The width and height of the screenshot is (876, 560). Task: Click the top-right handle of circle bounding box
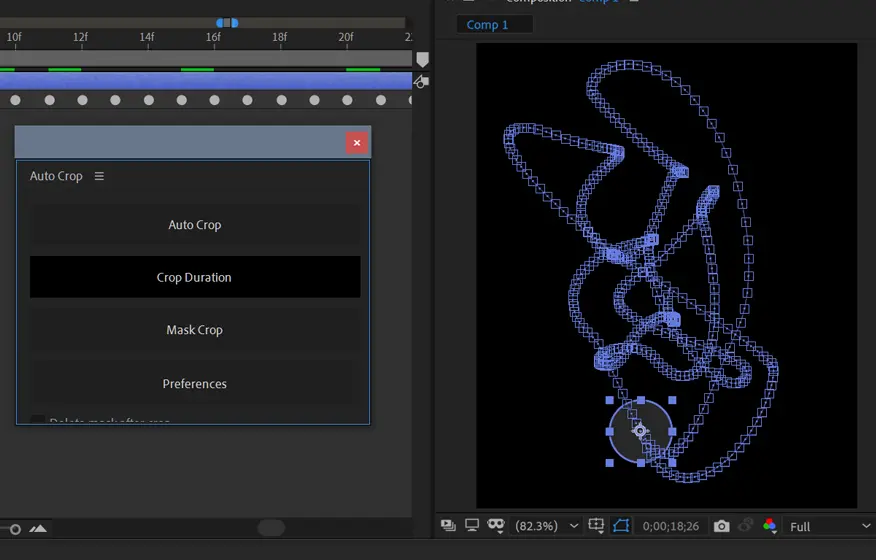click(x=672, y=400)
